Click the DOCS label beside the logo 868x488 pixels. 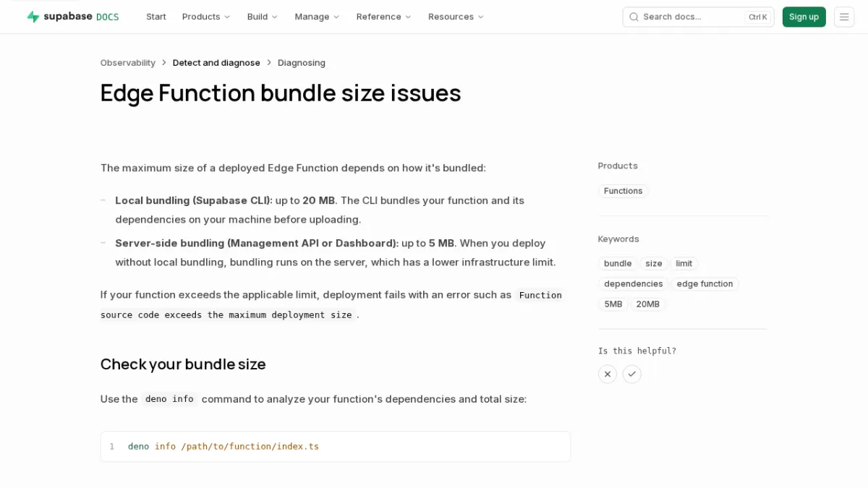(x=108, y=17)
